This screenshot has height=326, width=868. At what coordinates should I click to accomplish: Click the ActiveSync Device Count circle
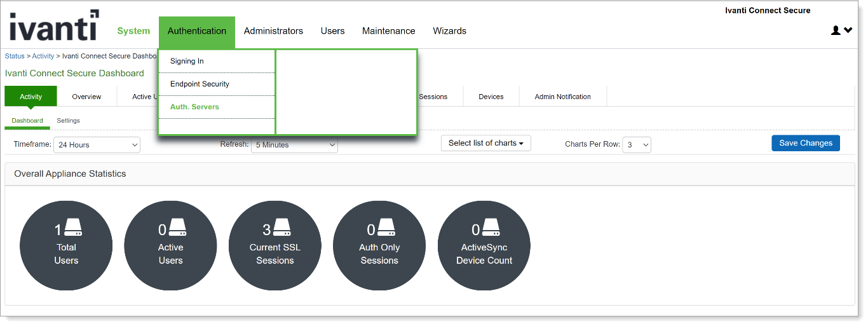[x=484, y=246]
